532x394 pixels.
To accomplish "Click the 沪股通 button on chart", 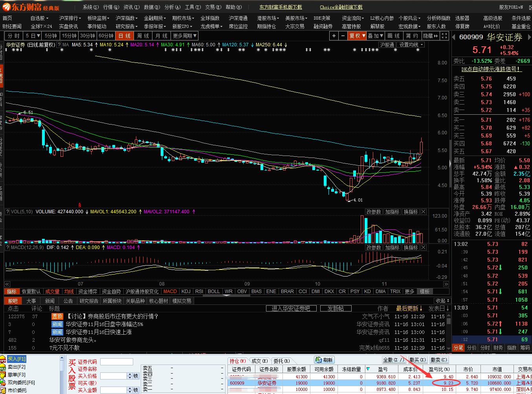I will (387, 45).
